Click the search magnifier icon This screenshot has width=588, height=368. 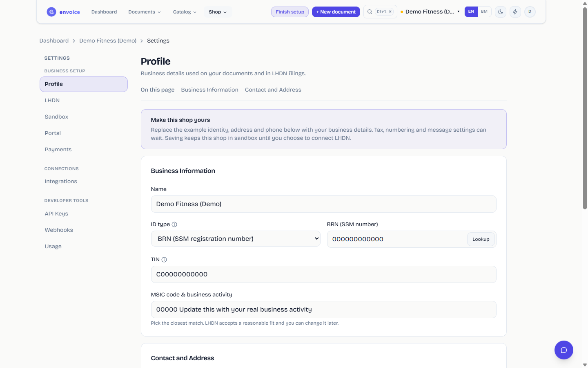click(x=370, y=12)
